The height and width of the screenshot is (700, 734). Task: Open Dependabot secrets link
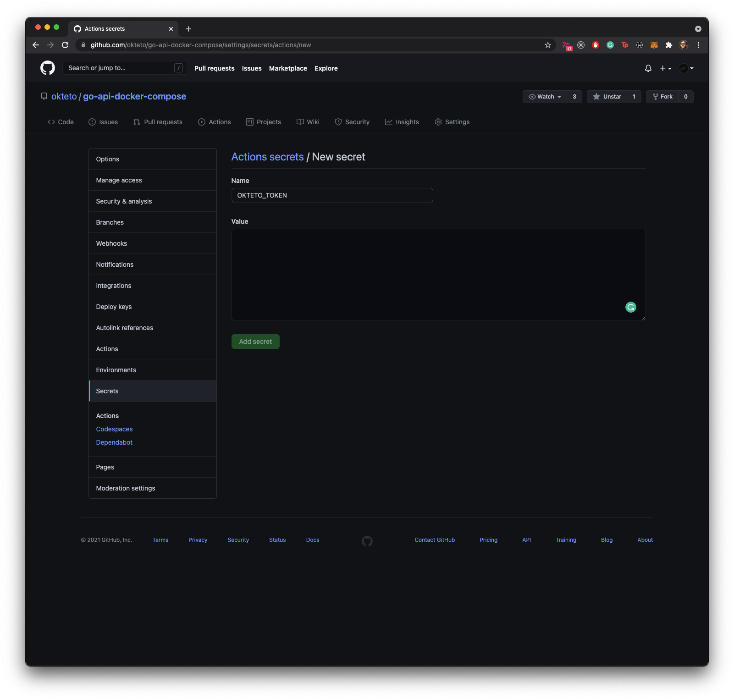114,442
